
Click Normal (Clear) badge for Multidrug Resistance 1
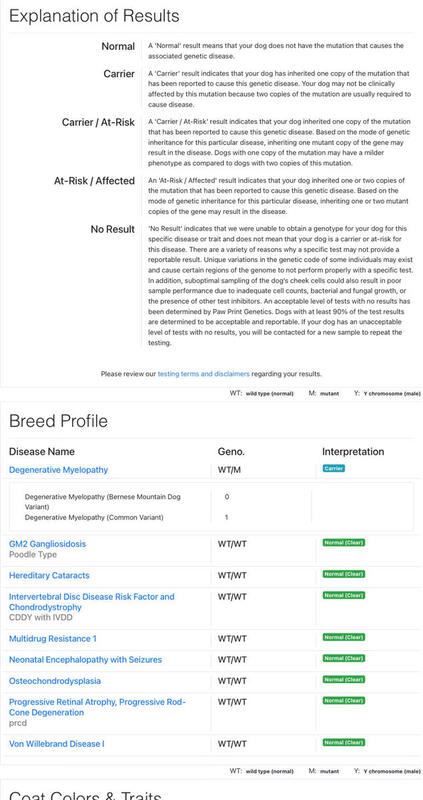click(344, 637)
